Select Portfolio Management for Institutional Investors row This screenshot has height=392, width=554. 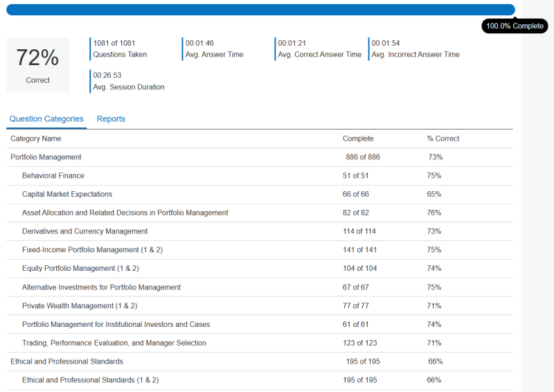(x=116, y=325)
